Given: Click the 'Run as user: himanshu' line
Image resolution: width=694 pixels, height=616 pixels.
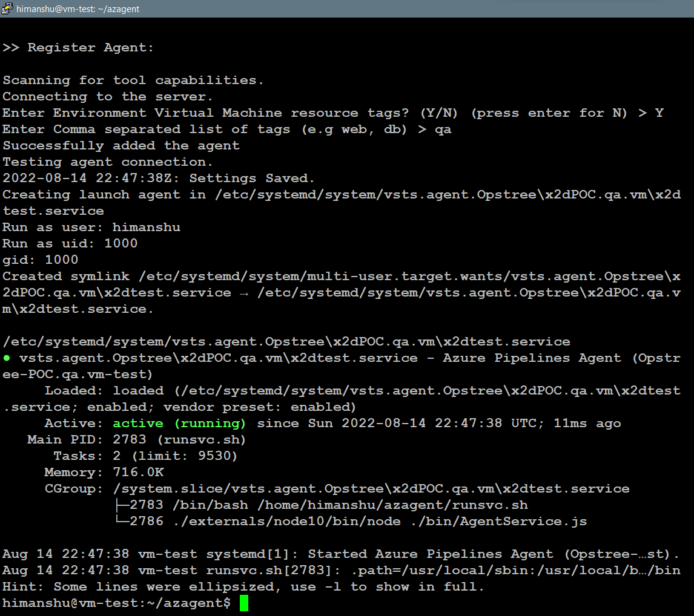Looking at the screenshot, I should pyautogui.click(x=91, y=228).
